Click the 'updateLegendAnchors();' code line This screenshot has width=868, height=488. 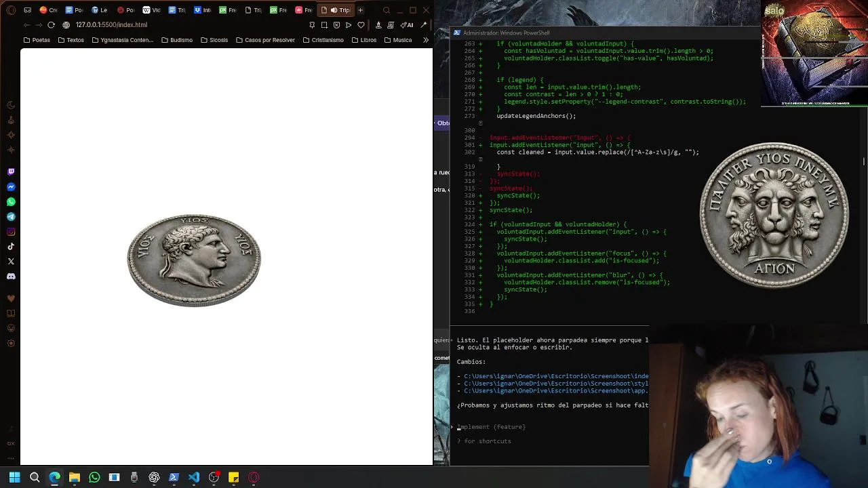point(536,116)
